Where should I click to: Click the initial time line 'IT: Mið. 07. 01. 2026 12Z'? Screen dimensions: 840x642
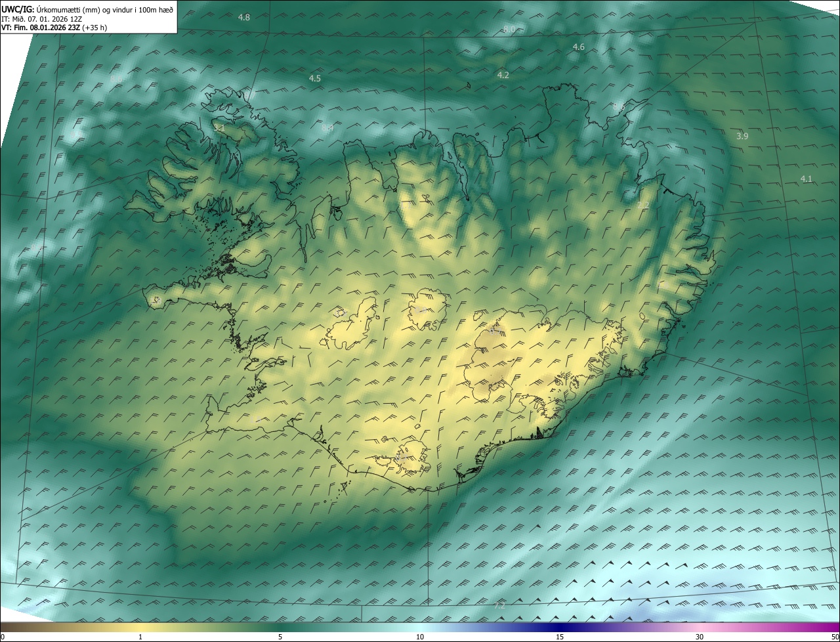point(41,19)
